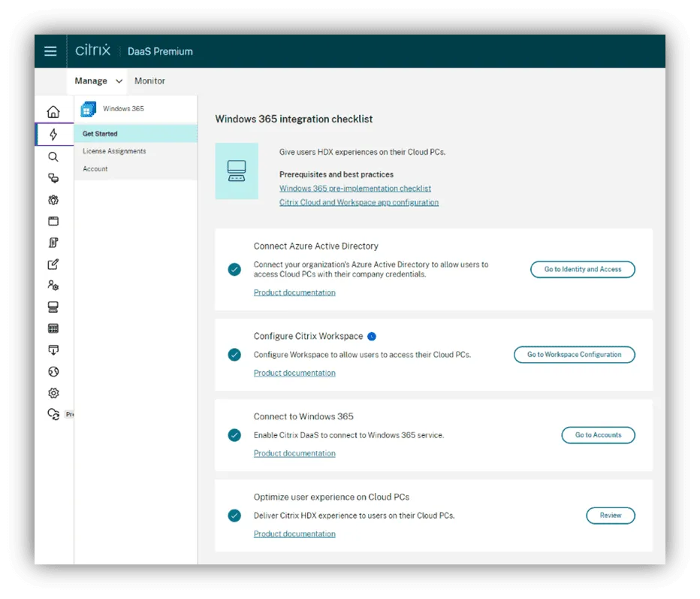Open the Windows 365 pre-implementation checklist link

[355, 188]
